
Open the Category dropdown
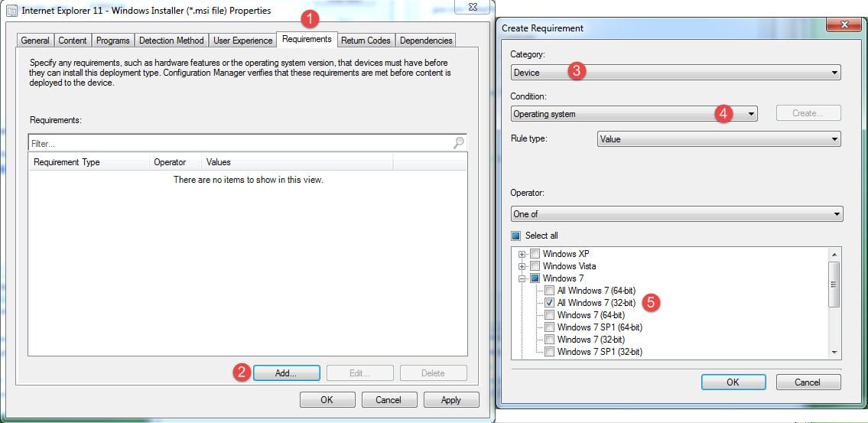(x=675, y=73)
